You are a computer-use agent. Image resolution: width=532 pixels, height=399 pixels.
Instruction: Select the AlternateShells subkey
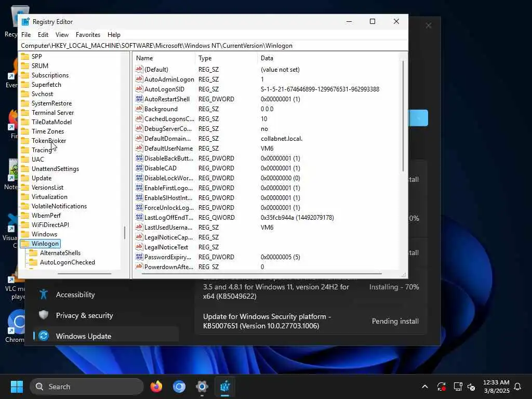(60, 253)
